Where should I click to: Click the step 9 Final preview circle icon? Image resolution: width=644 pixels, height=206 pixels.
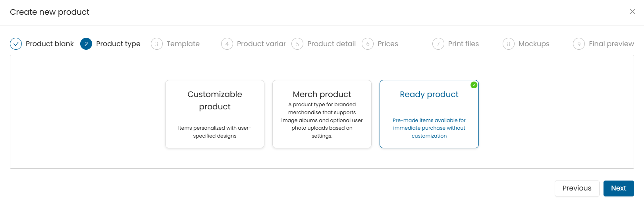579,44
